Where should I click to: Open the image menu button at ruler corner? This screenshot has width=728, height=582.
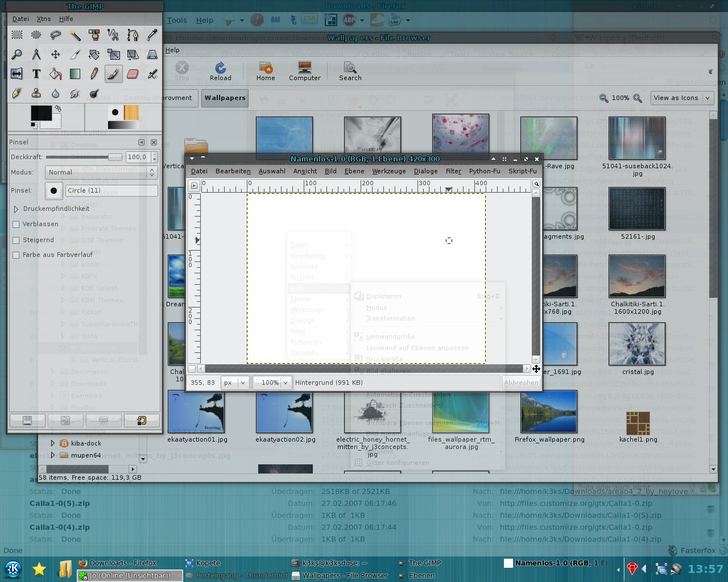[x=194, y=185]
